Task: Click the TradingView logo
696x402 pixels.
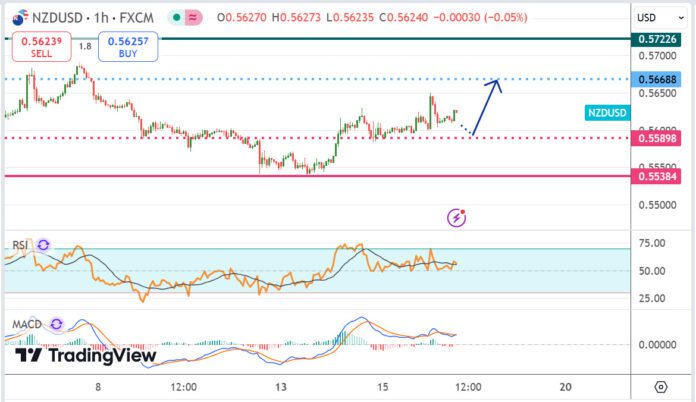Action: pyautogui.click(x=86, y=355)
